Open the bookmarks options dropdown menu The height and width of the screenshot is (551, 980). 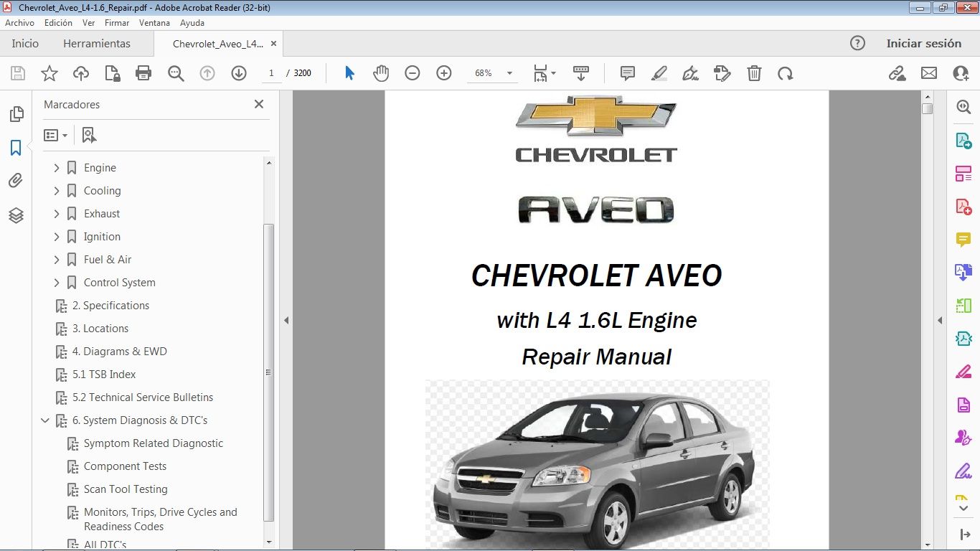tap(55, 135)
